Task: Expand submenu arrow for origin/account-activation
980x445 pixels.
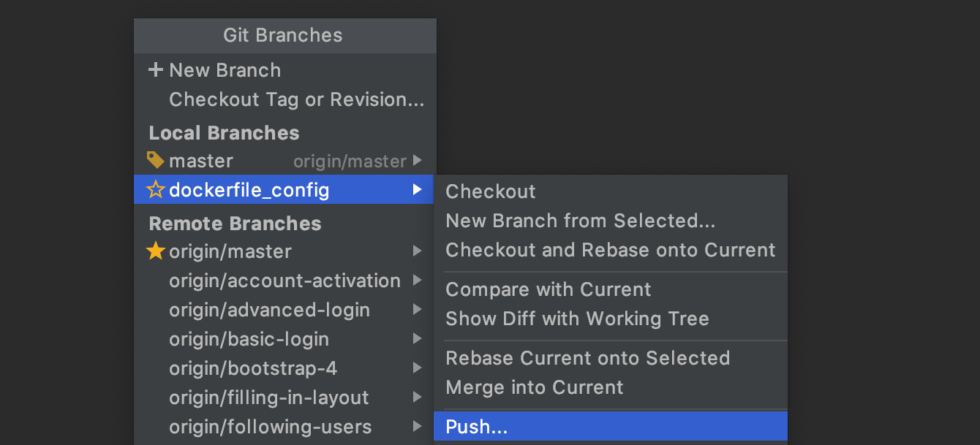Action: (417, 281)
